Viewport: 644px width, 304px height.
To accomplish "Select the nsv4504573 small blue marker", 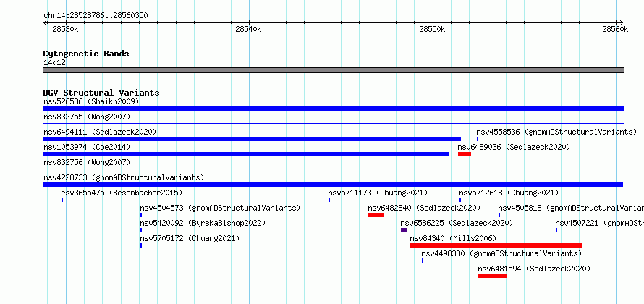I will coord(141,215).
